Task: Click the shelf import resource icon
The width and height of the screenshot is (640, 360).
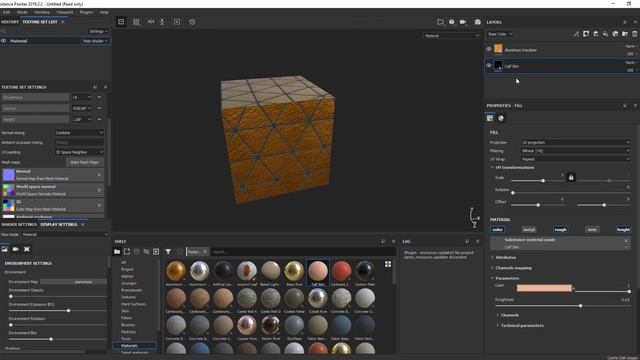Action: [x=156, y=252]
